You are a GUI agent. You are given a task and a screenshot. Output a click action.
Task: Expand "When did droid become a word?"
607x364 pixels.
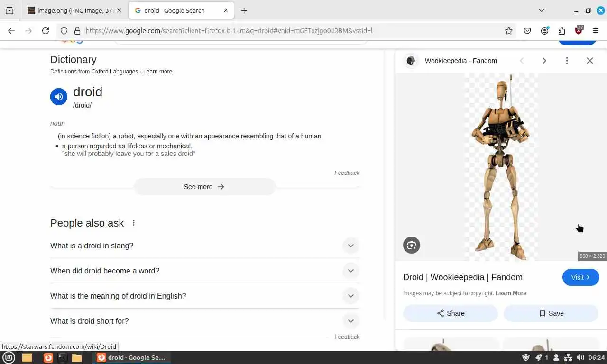pos(205,271)
